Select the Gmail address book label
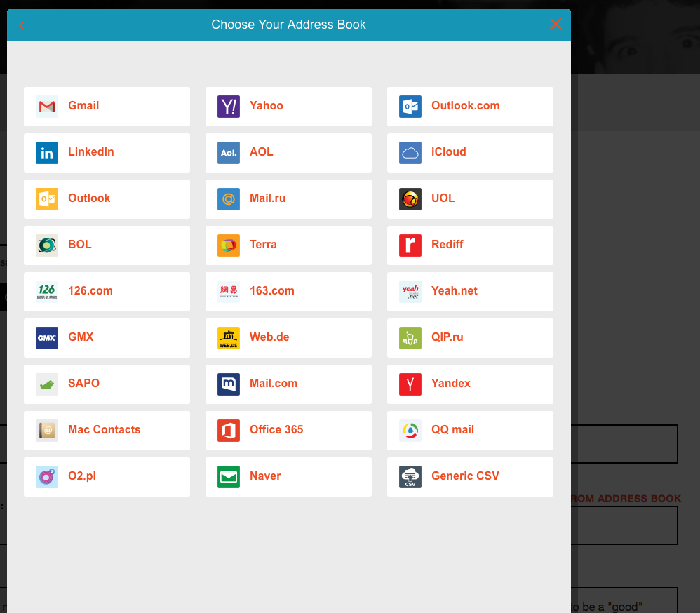 tap(83, 106)
